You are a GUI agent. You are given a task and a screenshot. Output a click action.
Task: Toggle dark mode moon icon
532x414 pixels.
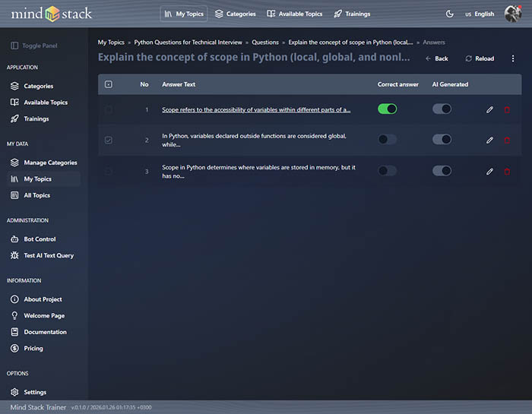[450, 14]
